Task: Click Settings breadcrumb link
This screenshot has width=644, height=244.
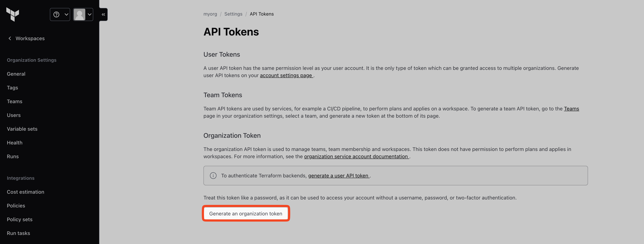Action: coord(233,14)
